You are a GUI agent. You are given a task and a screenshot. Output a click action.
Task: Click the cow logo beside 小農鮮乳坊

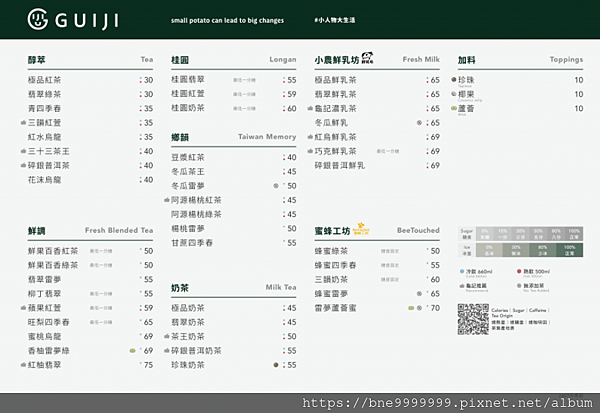click(x=368, y=57)
